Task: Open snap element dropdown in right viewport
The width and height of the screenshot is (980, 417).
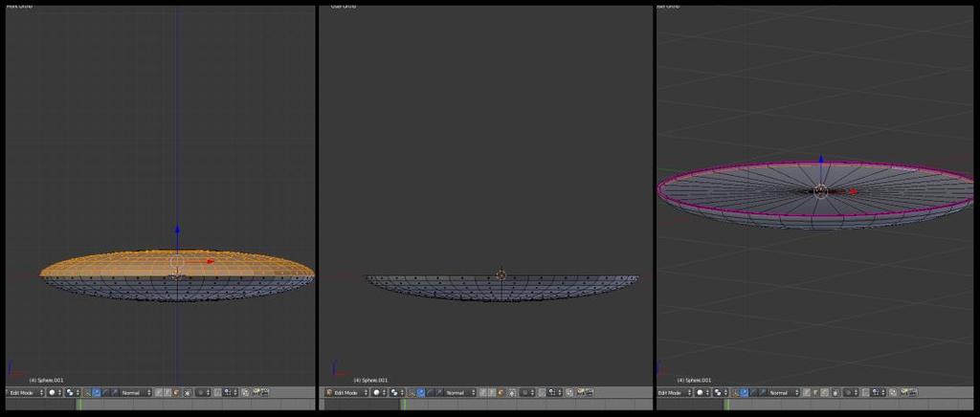Action: [x=879, y=393]
